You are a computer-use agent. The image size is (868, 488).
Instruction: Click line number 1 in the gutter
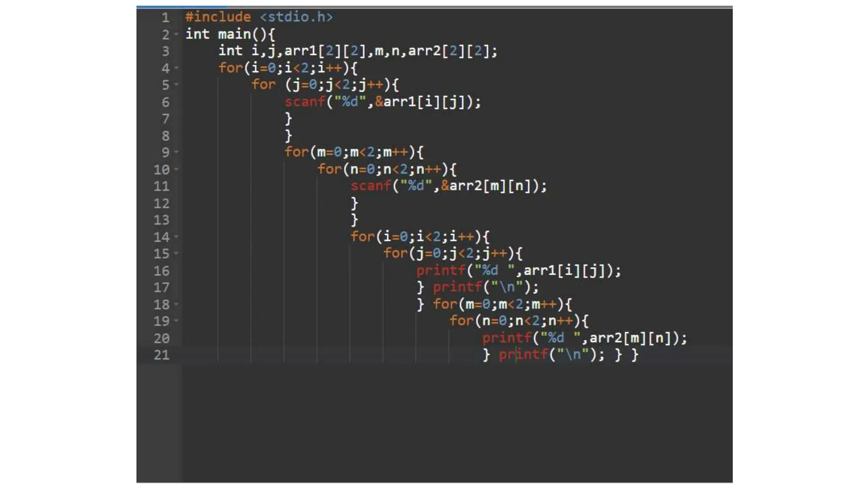click(165, 18)
